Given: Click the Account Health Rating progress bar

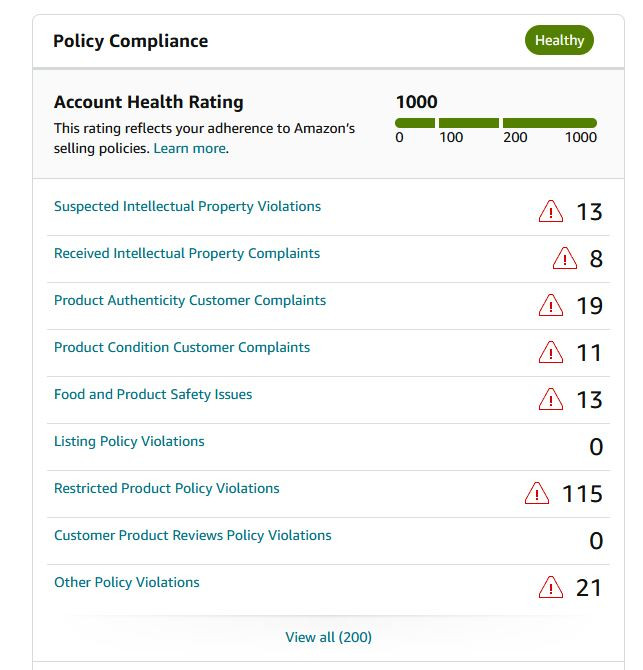Looking at the screenshot, I should point(496,123).
